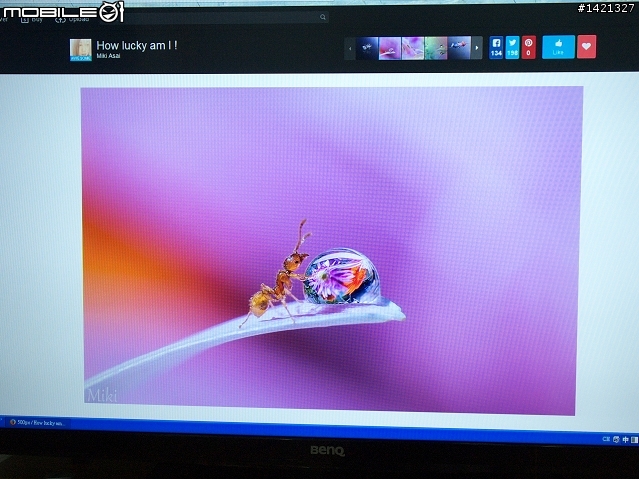Open the third pink petal thumbnail
The height and width of the screenshot is (479, 639).
[x=413, y=48]
